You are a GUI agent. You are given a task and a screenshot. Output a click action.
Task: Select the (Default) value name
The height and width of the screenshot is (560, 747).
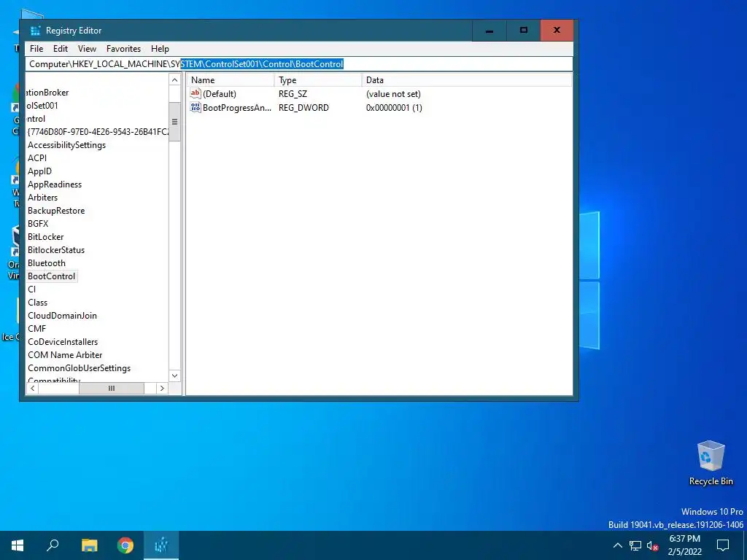pyautogui.click(x=219, y=94)
